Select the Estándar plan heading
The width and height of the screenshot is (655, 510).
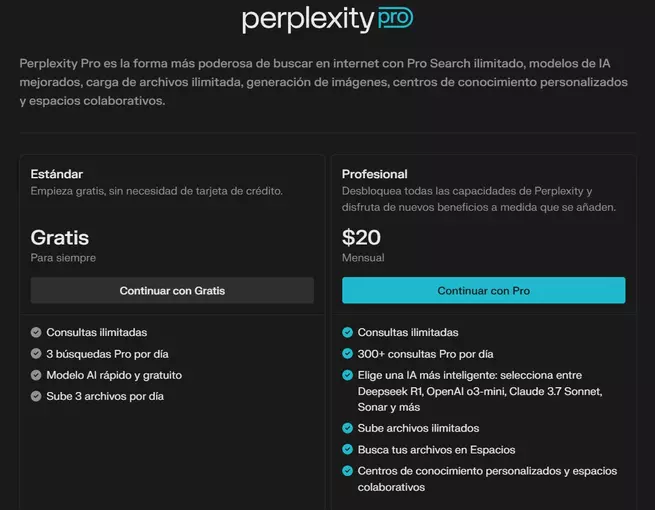[56, 174]
